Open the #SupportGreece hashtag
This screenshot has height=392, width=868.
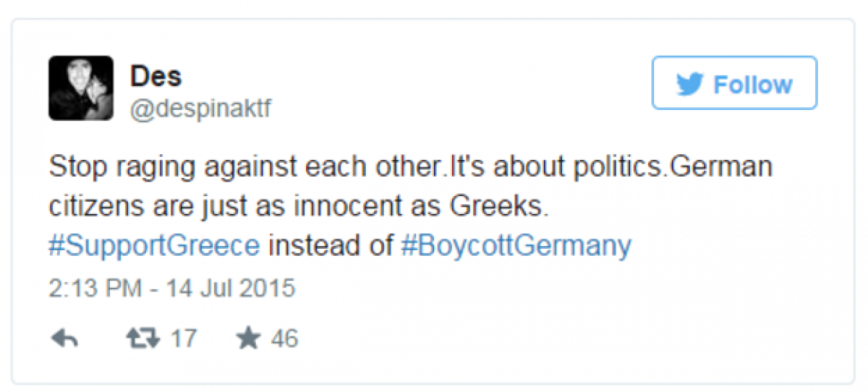[x=154, y=246]
